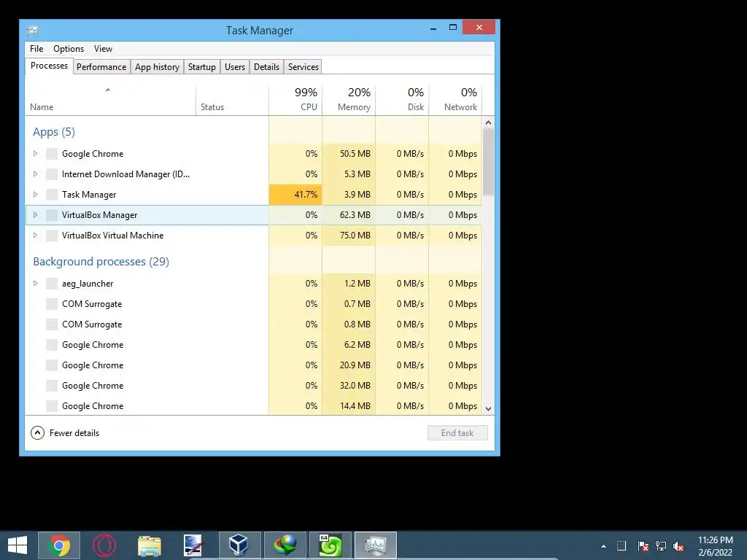Open the Action Center flag tray icon
This screenshot has height=560, width=747.
pyautogui.click(x=643, y=546)
